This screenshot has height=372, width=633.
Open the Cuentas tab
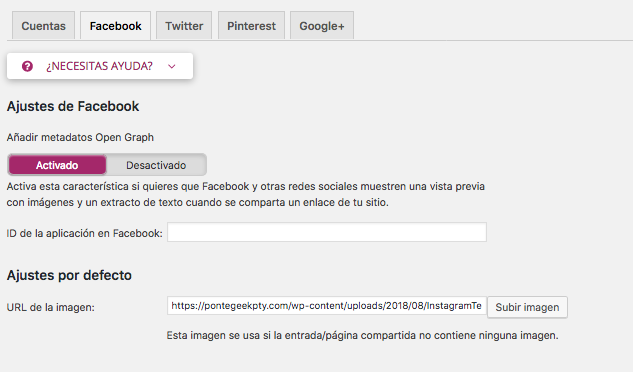[x=43, y=25]
